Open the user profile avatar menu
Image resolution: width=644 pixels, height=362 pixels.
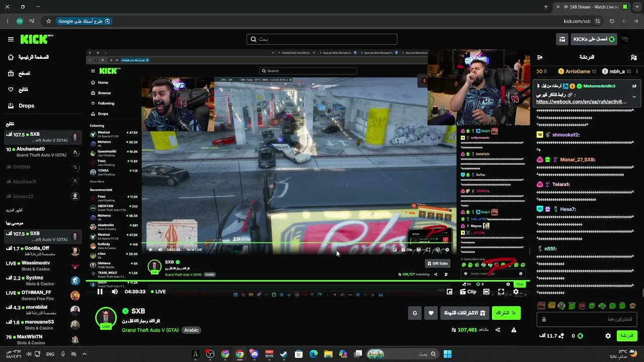point(625,39)
